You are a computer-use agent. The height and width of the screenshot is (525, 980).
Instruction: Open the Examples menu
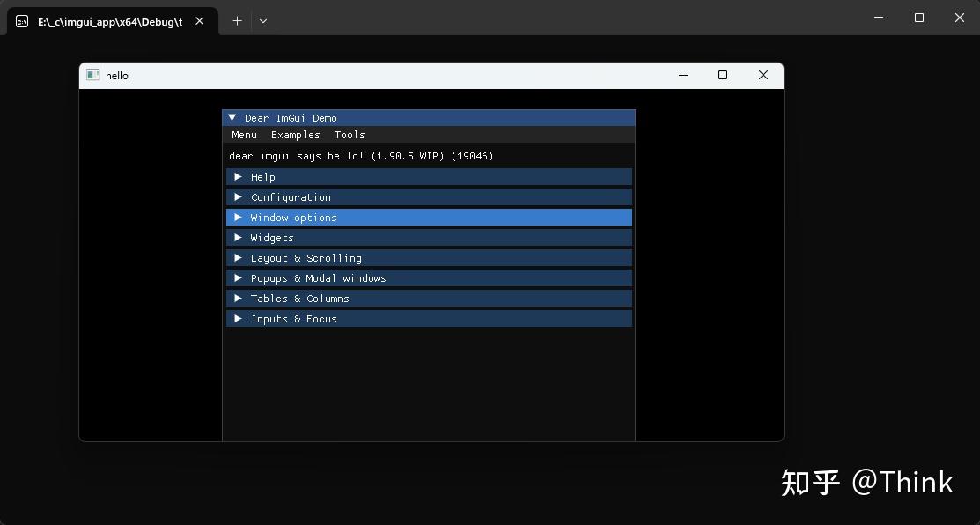295,134
